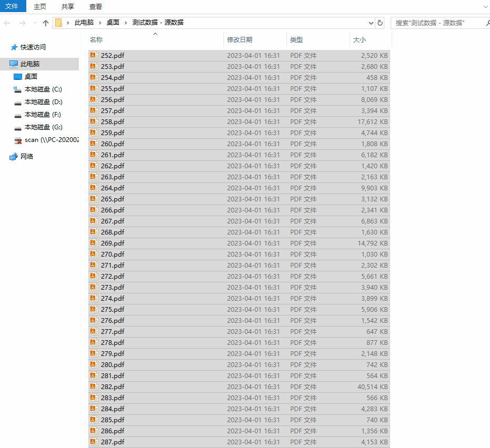This screenshot has width=490, height=448.
Task: Sort files by 大小 column header
Action: (x=360, y=39)
